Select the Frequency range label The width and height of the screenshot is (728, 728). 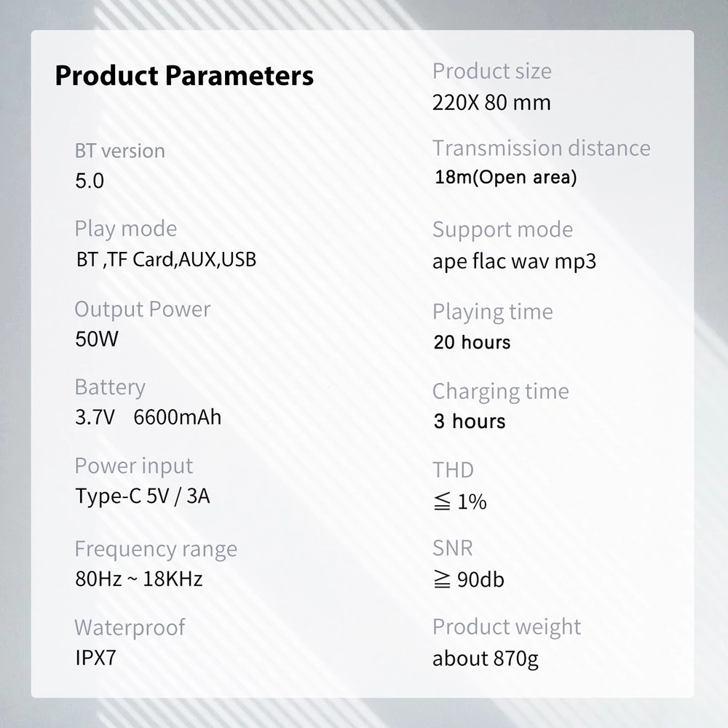[x=156, y=549]
